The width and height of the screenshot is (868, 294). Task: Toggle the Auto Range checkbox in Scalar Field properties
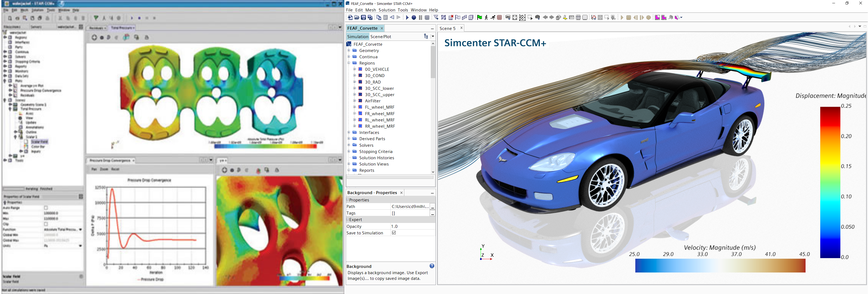(46, 208)
